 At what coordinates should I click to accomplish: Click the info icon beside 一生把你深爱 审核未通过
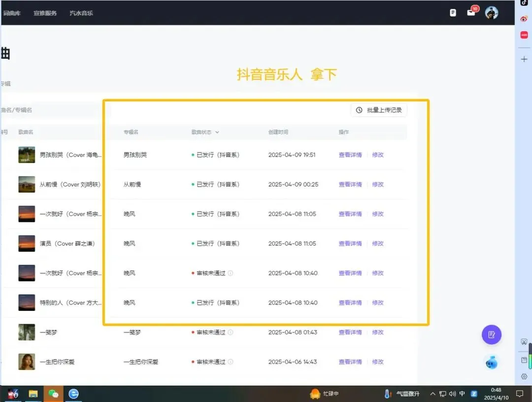click(x=231, y=362)
